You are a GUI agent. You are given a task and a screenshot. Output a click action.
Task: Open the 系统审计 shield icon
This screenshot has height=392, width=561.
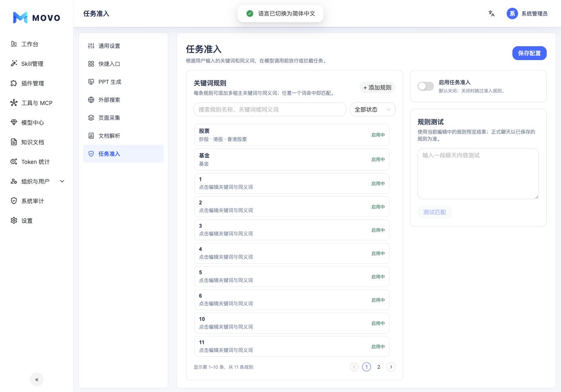coord(14,201)
